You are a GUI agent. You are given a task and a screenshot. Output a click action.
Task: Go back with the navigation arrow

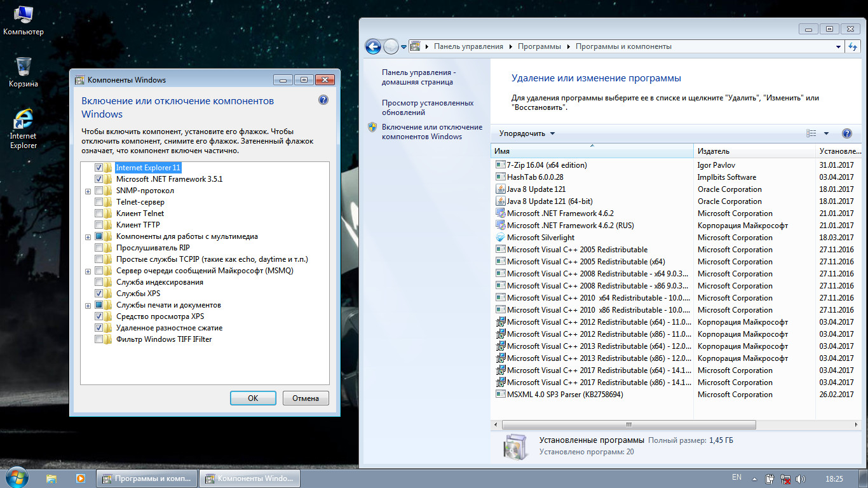[x=373, y=46]
